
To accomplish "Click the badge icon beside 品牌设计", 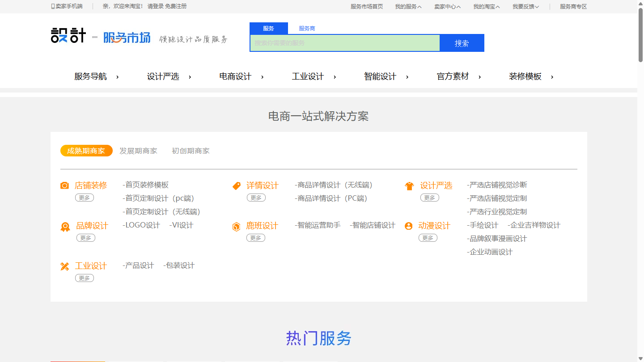I will (65, 227).
